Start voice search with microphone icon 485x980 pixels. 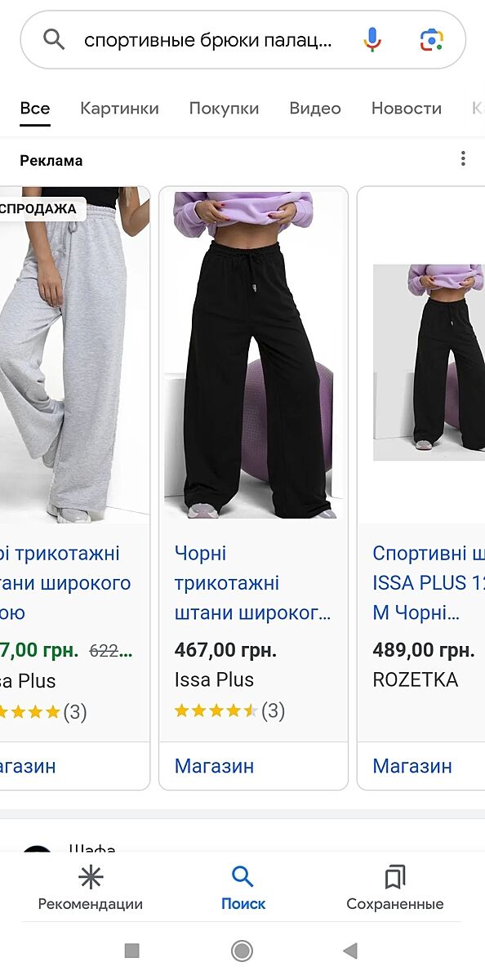[x=372, y=39]
